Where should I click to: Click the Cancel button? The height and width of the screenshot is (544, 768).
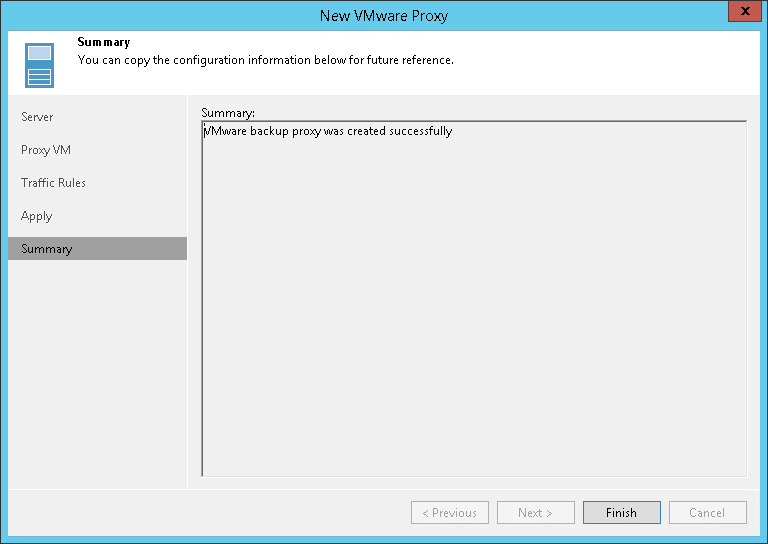[x=707, y=512]
